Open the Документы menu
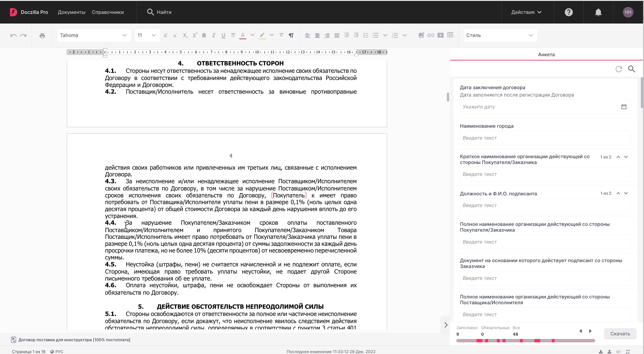This screenshot has height=354, width=644. point(72,12)
